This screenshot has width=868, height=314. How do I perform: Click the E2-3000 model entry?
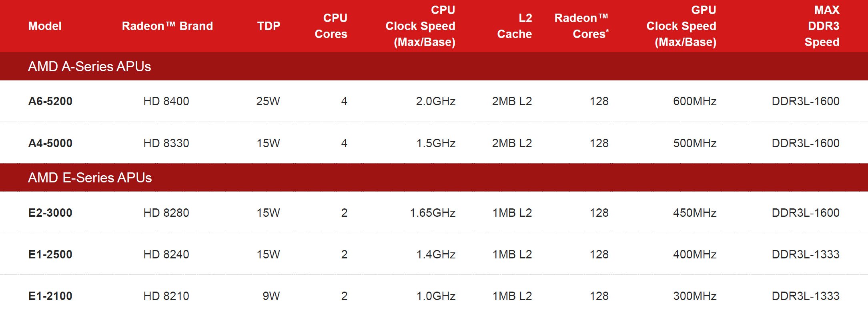[x=50, y=213]
